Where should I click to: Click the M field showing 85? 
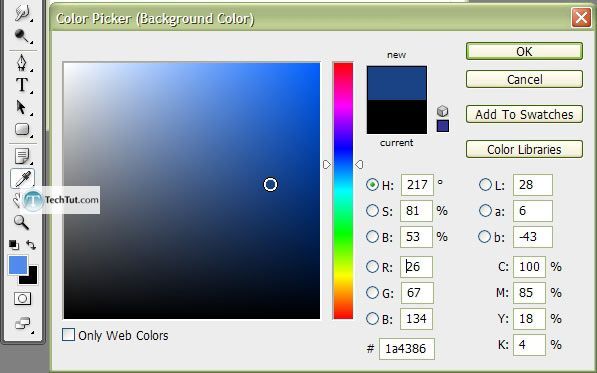tap(529, 292)
